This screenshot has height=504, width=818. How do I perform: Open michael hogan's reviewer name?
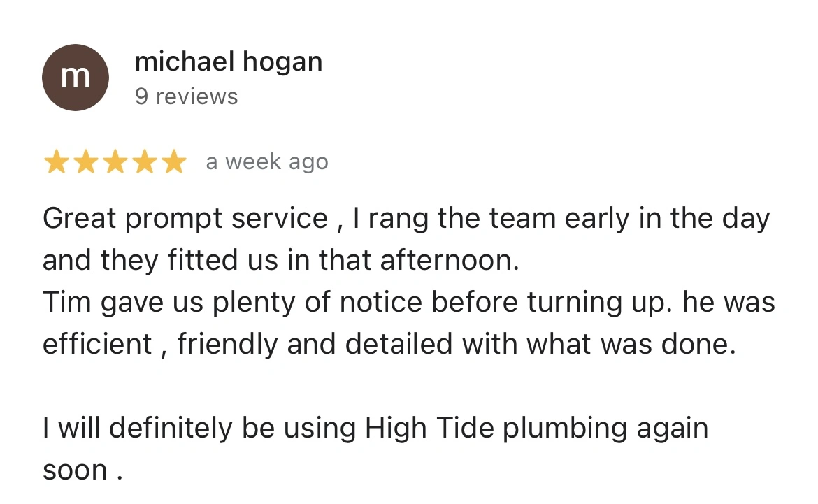(x=229, y=62)
